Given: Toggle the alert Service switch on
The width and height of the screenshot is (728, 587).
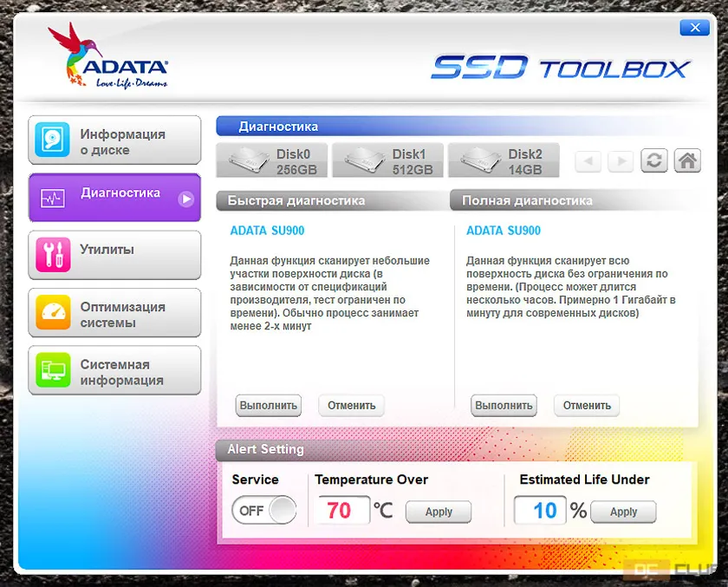Looking at the screenshot, I should coord(264,510).
